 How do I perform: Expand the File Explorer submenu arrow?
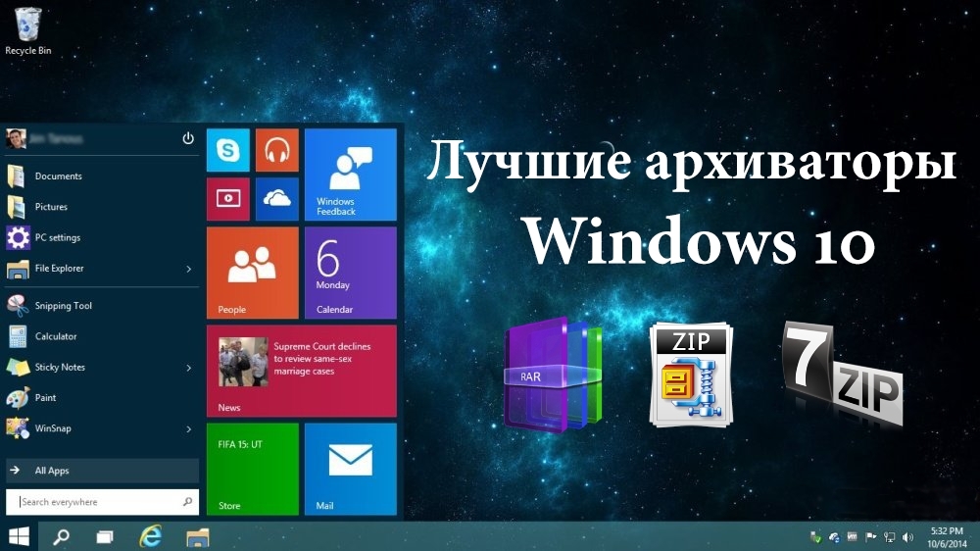[189, 269]
